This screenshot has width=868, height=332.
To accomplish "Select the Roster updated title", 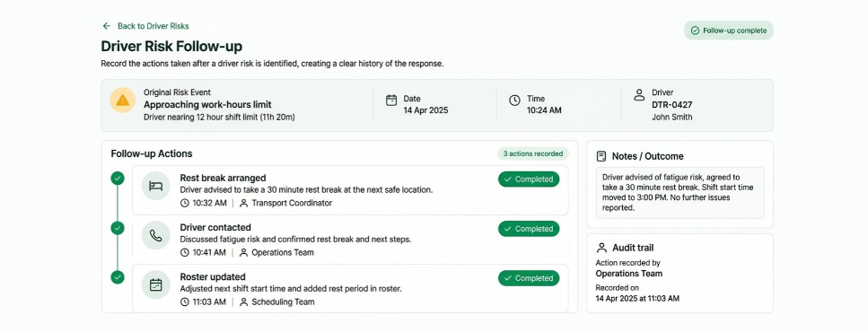I will [x=213, y=276].
